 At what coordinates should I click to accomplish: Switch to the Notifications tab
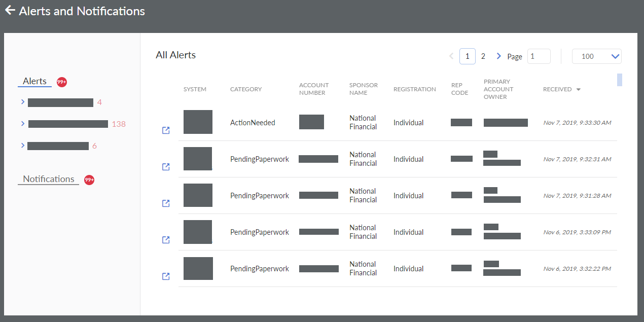pos(49,179)
